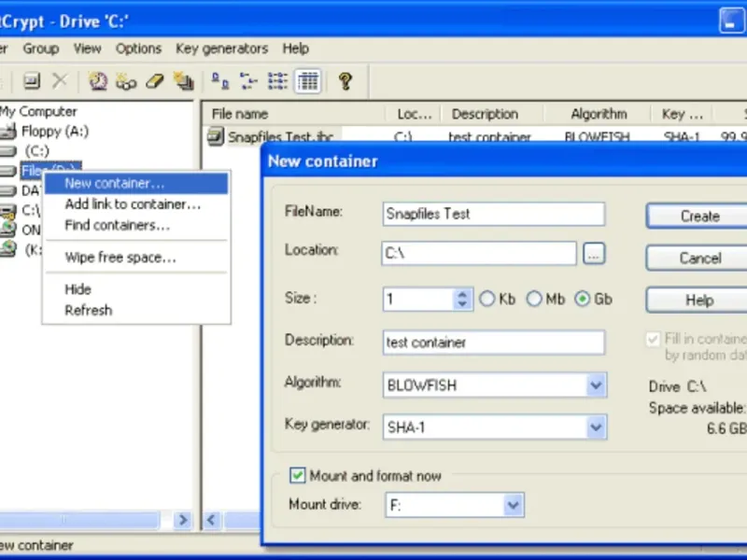Switch to large icons view
Viewport: 747px width, 560px height.
[220, 81]
